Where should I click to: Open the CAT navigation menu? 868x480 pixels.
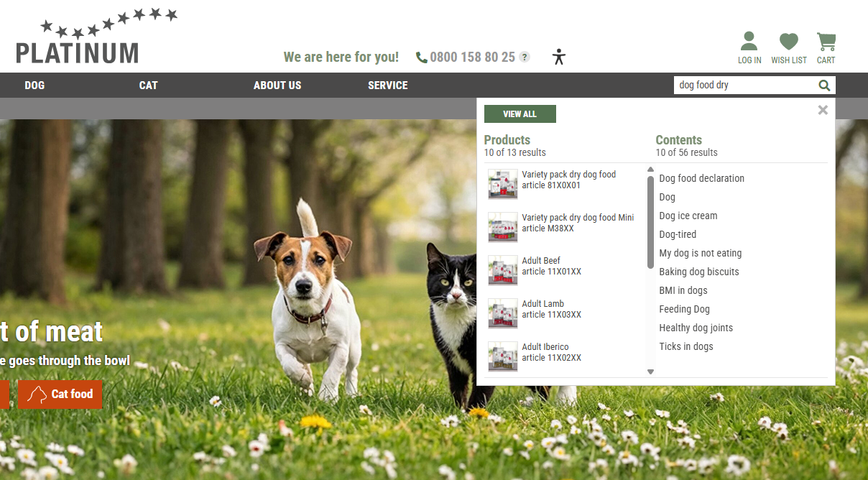148,86
